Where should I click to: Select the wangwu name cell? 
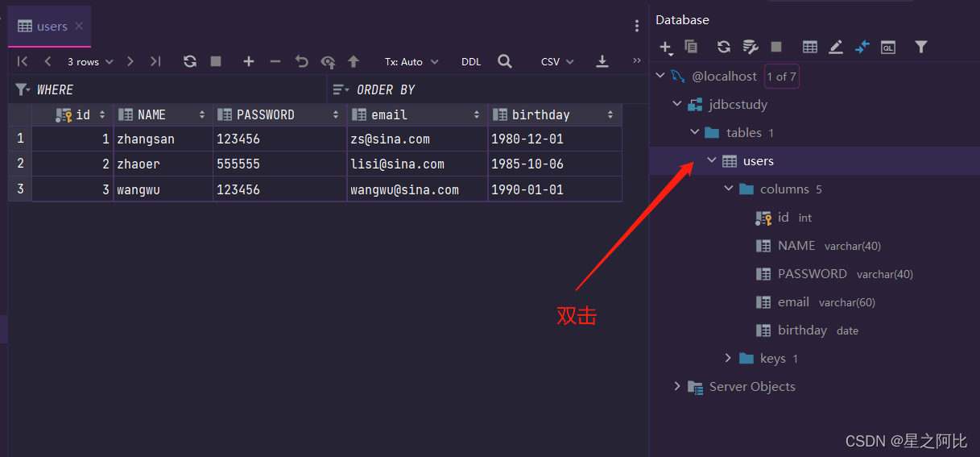tap(163, 190)
